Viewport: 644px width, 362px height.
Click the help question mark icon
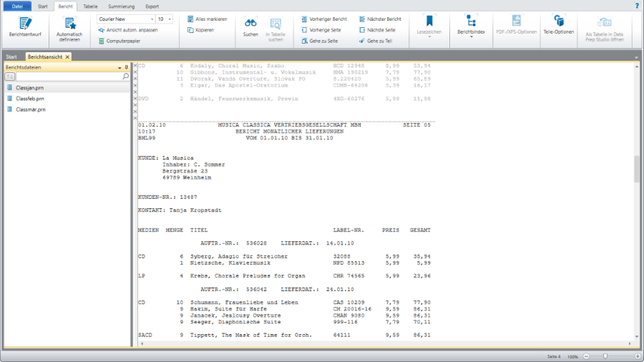637,5
